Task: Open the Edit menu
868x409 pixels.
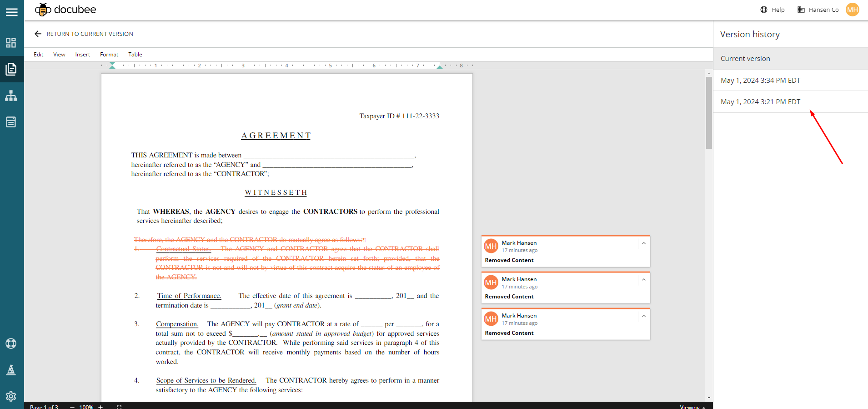Action: tap(39, 55)
